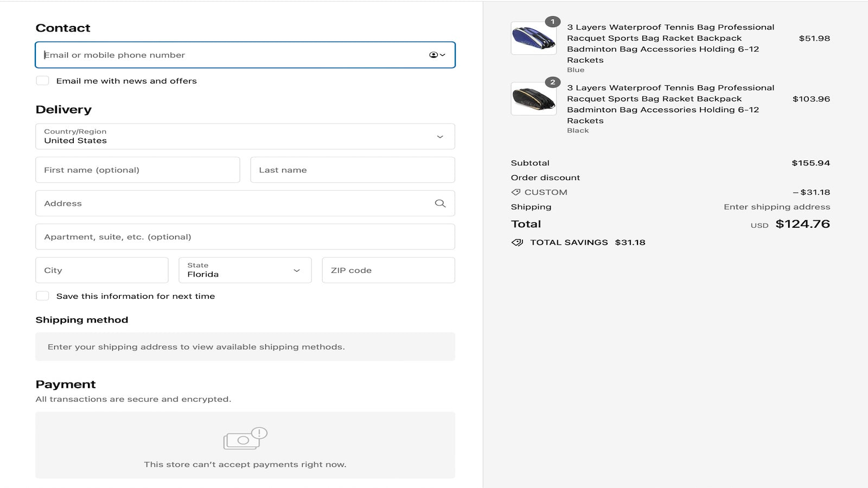Click the Total Savings tag icon

point(517,242)
